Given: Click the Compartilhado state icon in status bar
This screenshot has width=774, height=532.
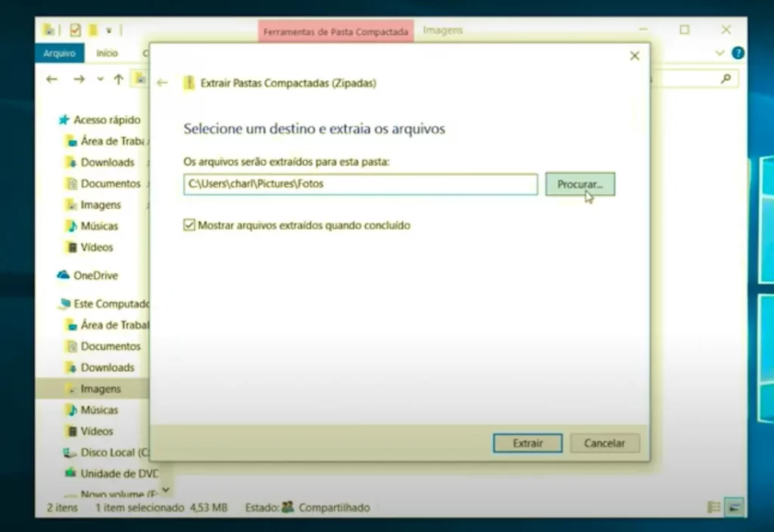Looking at the screenshot, I should point(288,507).
